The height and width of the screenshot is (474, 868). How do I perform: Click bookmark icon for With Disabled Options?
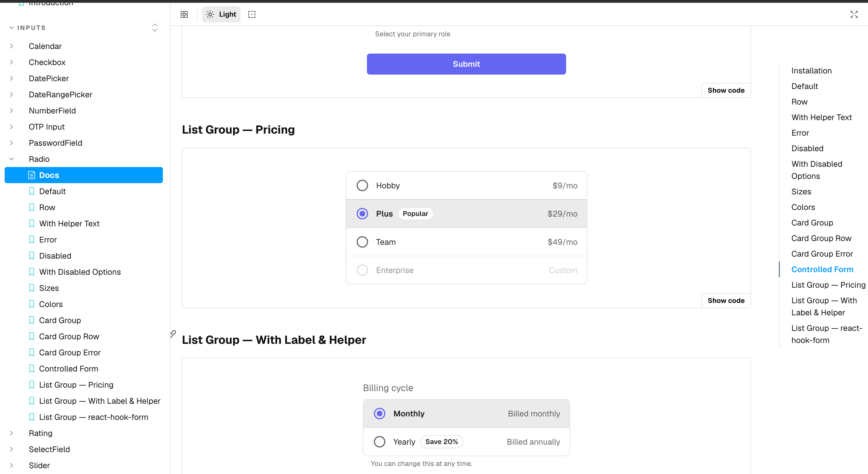pyautogui.click(x=32, y=272)
